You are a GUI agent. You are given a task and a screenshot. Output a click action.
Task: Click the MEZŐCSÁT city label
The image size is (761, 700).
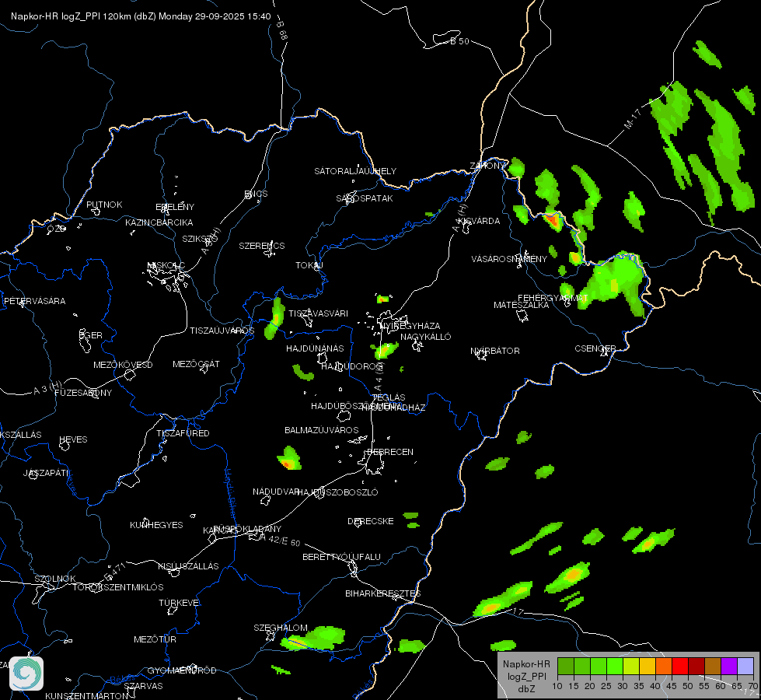point(196,364)
